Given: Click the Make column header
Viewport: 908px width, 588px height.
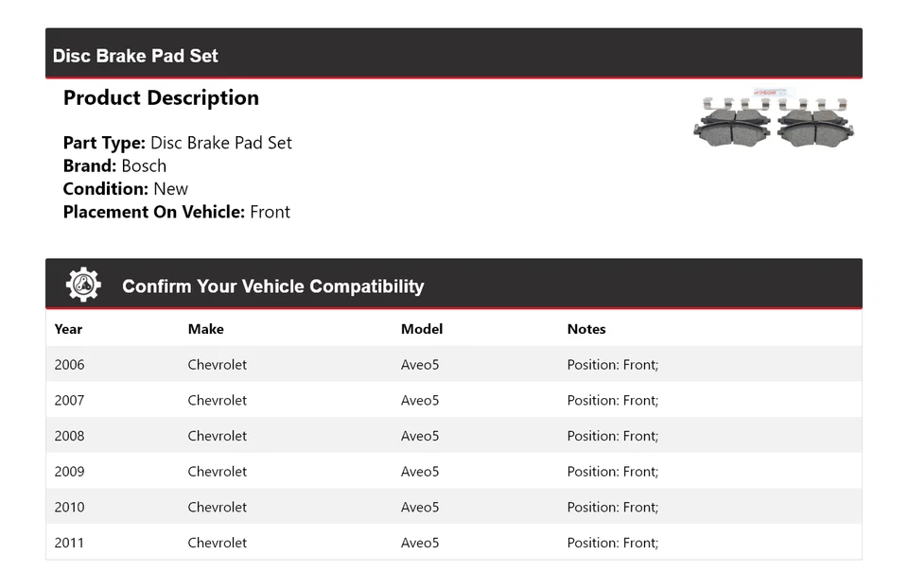Looking at the screenshot, I should tap(205, 329).
